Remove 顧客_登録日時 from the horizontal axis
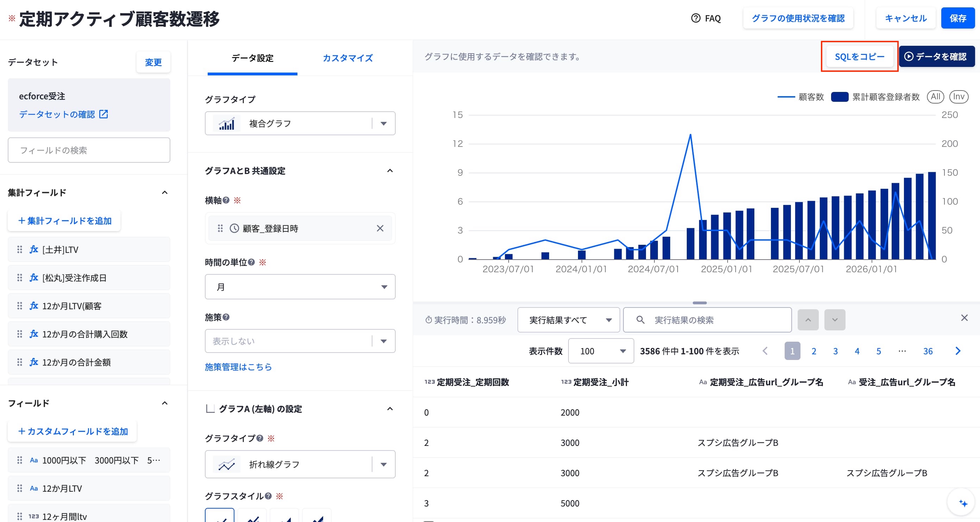The image size is (980, 522). coord(380,228)
